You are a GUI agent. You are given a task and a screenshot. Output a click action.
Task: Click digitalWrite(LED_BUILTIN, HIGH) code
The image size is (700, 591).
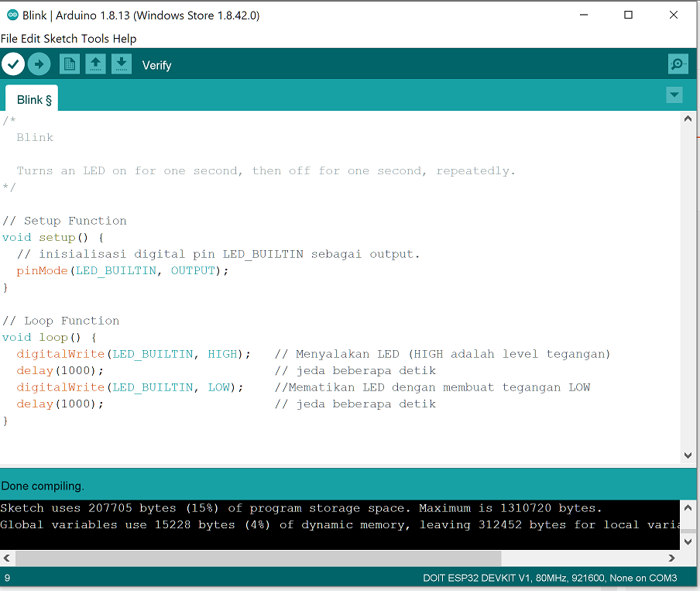point(133,354)
